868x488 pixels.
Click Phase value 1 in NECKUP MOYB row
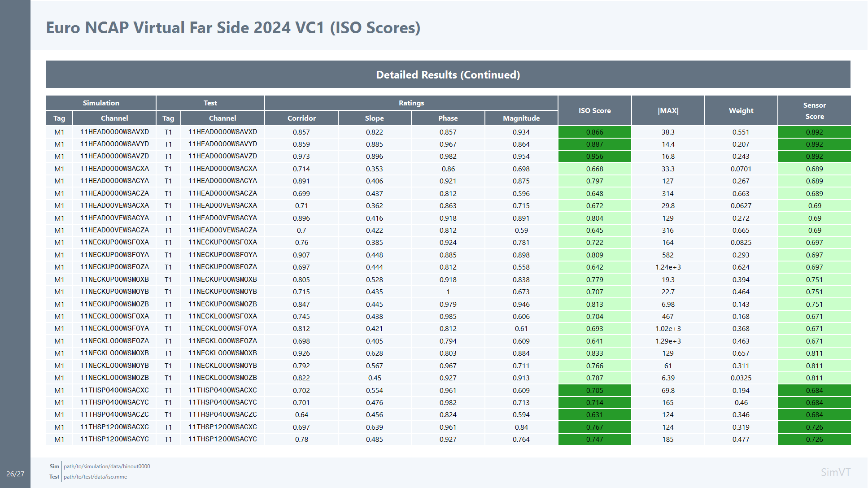[x=448, y=292]
